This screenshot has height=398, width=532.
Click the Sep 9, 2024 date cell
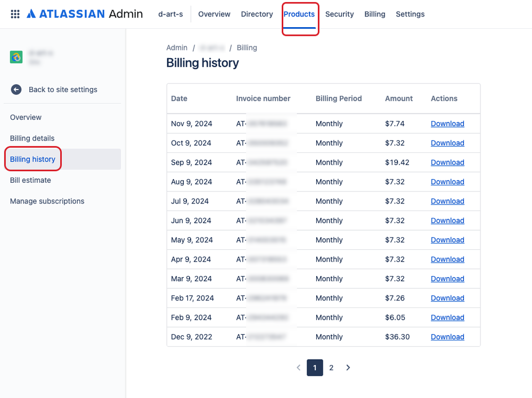pos(191,163)
